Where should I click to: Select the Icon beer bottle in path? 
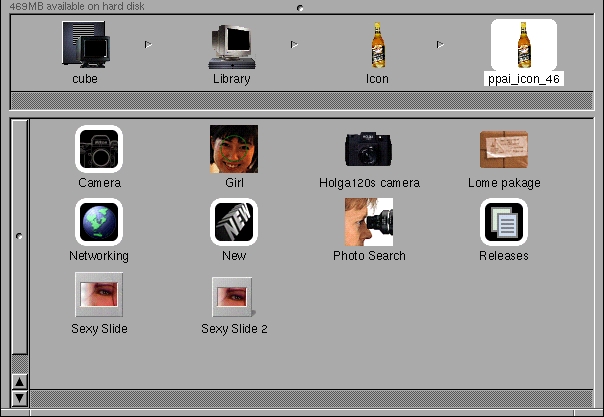pyautogui.click(x=377, y=46)
